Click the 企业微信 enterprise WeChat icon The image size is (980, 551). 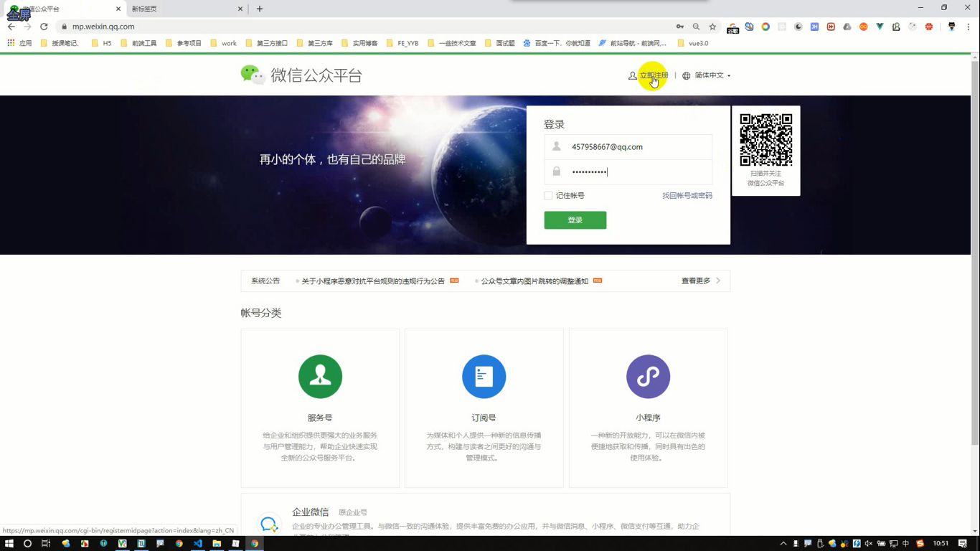[270, 523]
